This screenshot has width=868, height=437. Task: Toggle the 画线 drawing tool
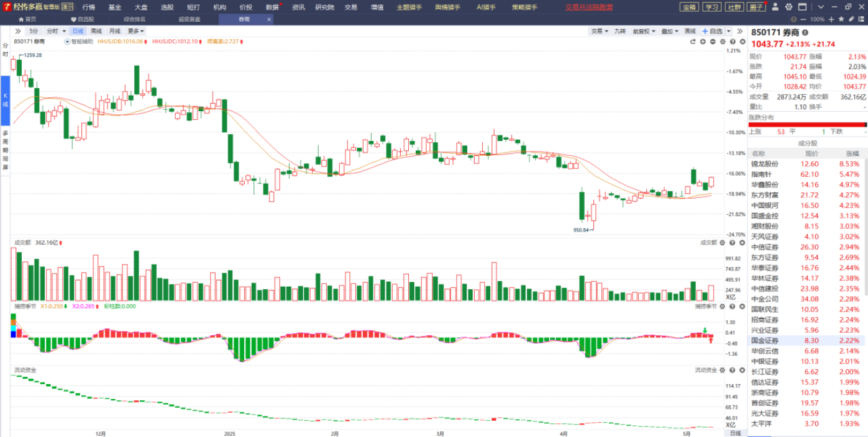[690, 31]
